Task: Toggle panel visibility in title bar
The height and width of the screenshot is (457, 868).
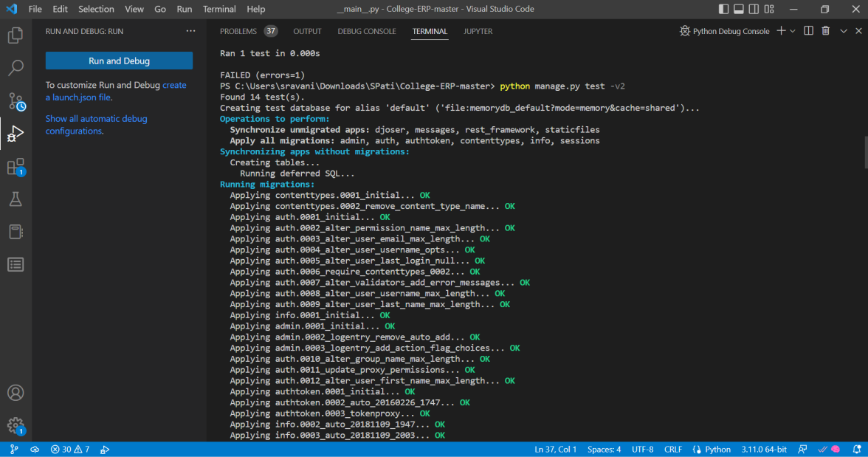Action: (x=738, y=10)
